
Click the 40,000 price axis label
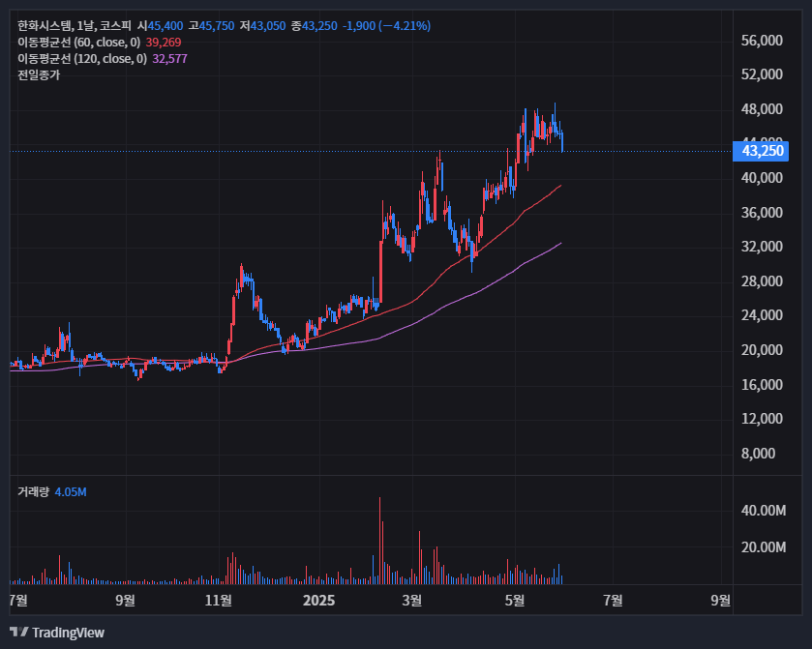[x=762, y=178]
